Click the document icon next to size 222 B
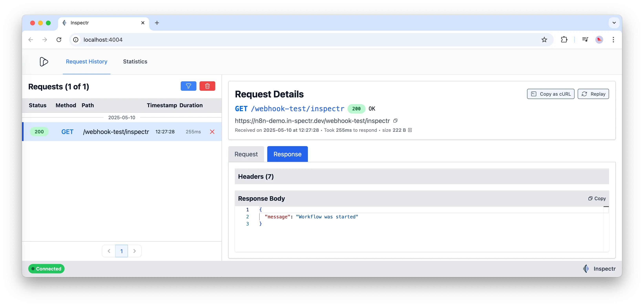 (410, 130)
